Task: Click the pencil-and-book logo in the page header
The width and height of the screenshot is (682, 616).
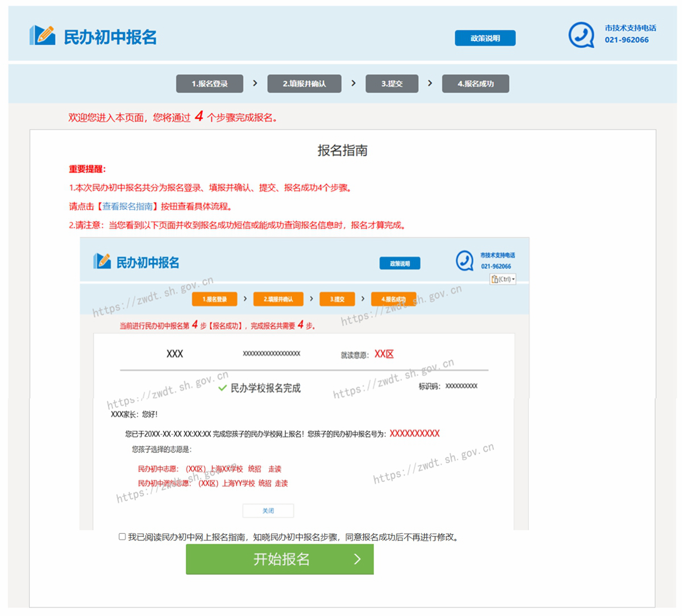Action: point(43,35)
